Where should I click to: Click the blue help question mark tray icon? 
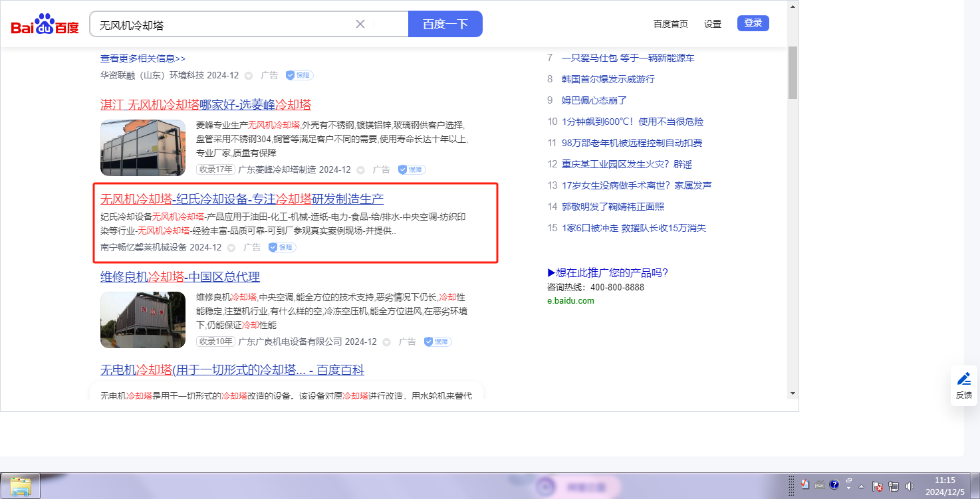pyautogui.click(x=834, y=484)
